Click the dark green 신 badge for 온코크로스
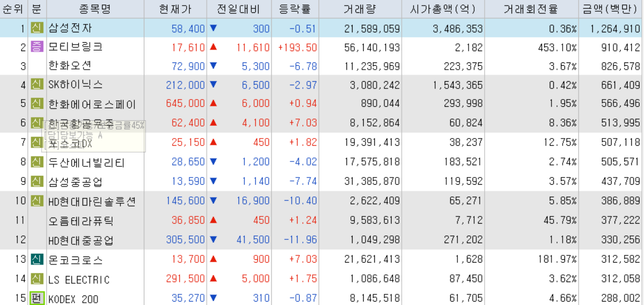The image size is (644, 305). (x=37, y=260)
